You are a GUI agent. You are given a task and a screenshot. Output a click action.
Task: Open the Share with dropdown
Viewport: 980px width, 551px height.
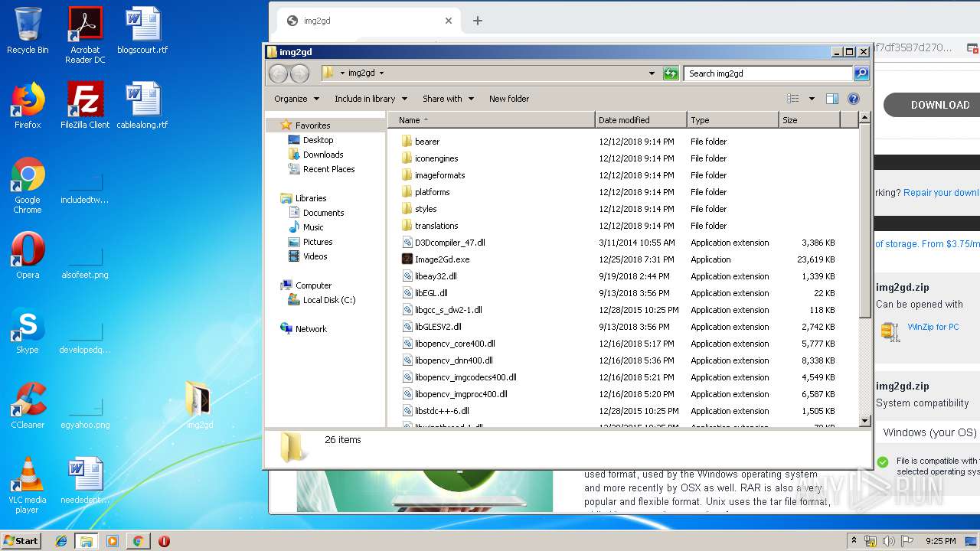[x=448, y=99]
